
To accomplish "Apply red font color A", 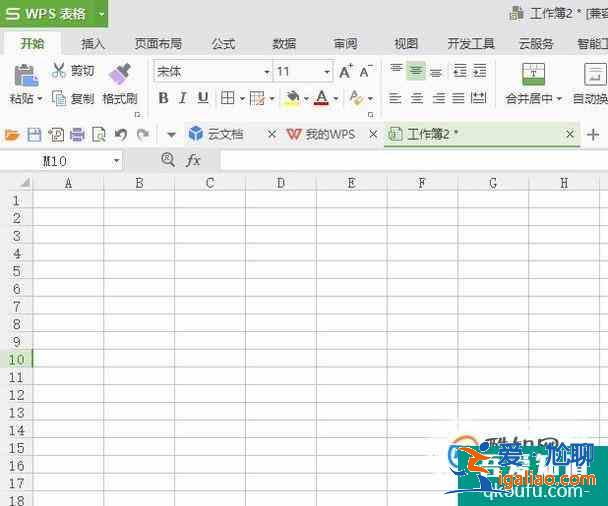I will (321, 98).
